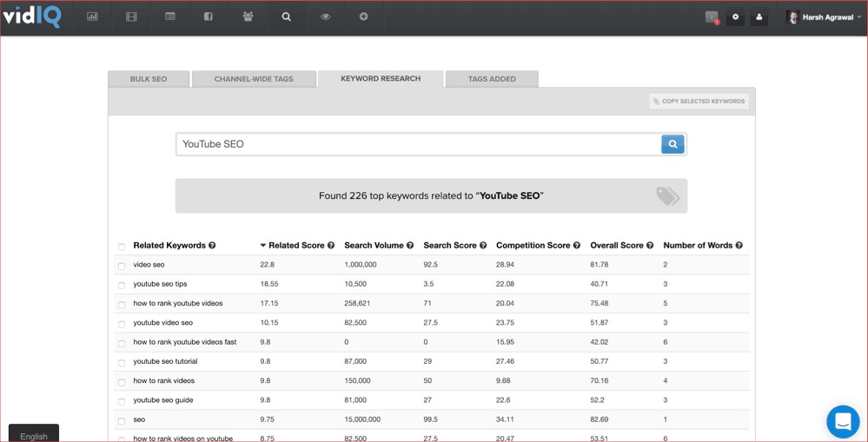This screenshot has width=868, height=442.
Task: Click help icon beside Related Keywords
Action: (x=212, y=245)
